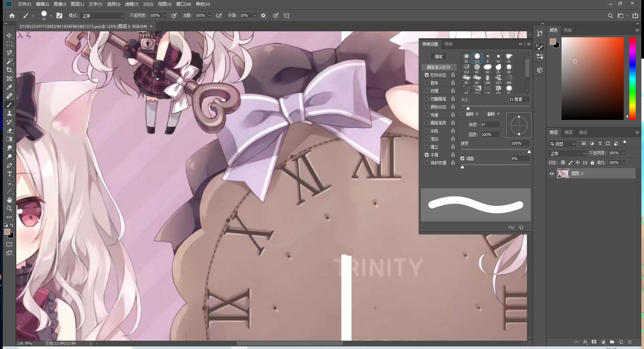The width and height of the screenshot is (644, 349).
Task: Select 画笔笔尖形状 option
Action: point(438,67)
